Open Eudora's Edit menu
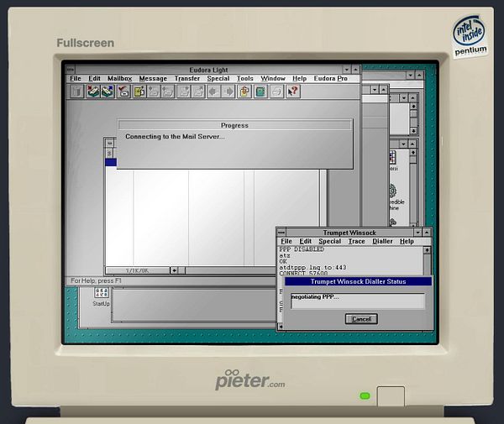 coord(94,79)
